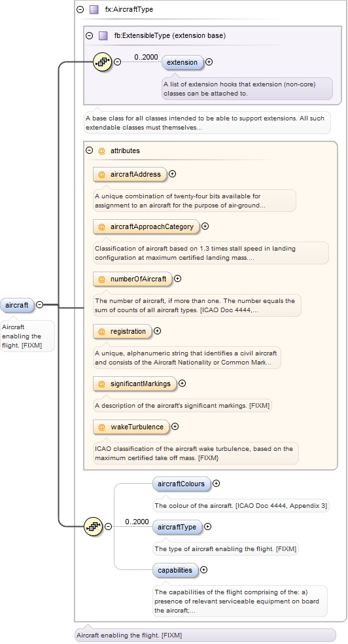This screenshot has height=644, width=348.
Task: Collapse the aircraft root element
Action: pyautogui.click(x=39, y=305)
